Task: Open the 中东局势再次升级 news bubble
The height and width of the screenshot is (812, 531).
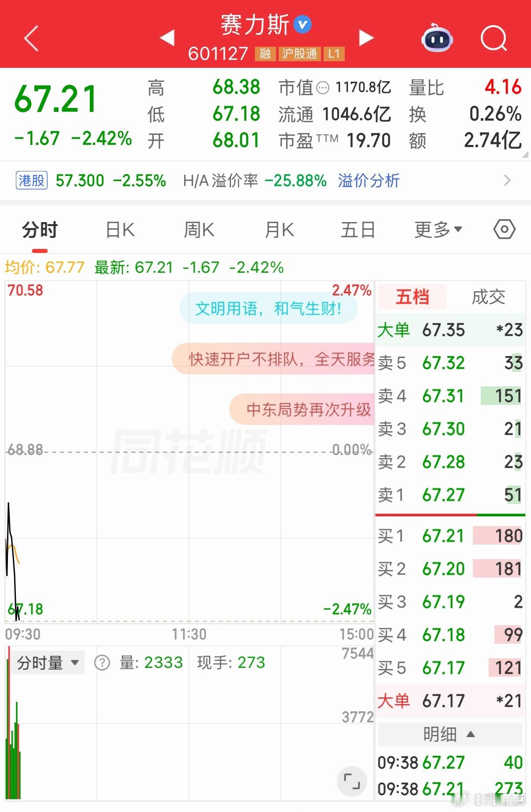Action: pyautogui.click(x=302, y=410)
